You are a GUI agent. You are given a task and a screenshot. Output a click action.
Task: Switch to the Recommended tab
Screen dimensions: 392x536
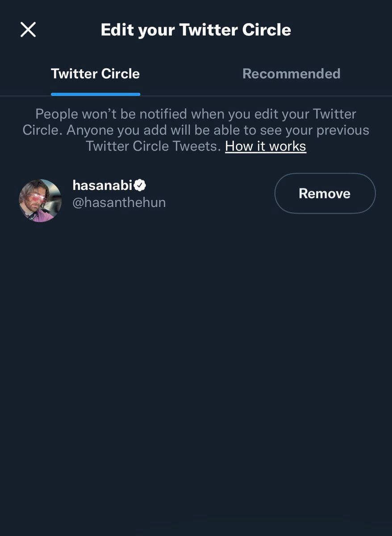[x=291, y=74]
